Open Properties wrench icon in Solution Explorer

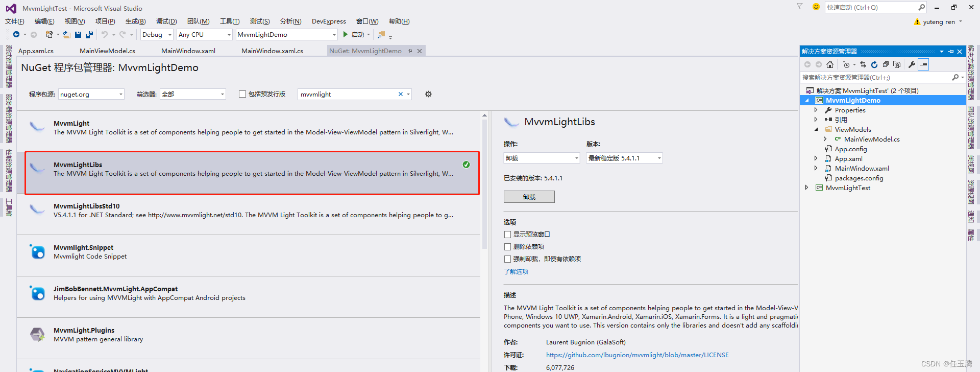click(912, 64)
